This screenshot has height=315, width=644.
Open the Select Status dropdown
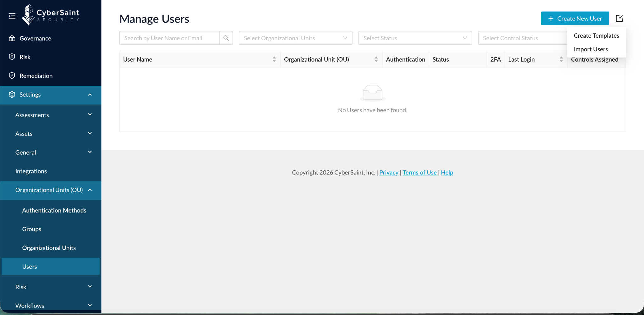click(x=415, y=38)
